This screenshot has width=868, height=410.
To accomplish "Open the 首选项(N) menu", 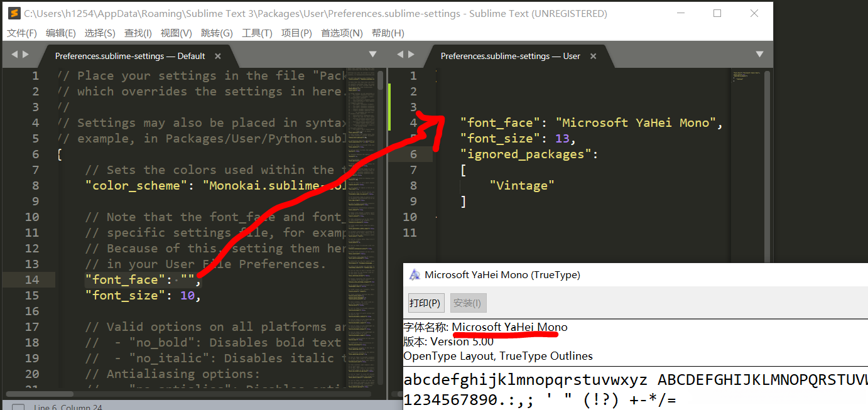I will point(342,33).
